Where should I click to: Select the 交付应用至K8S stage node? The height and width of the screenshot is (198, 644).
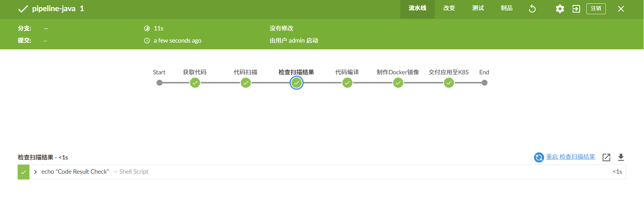tap(449, 83)
